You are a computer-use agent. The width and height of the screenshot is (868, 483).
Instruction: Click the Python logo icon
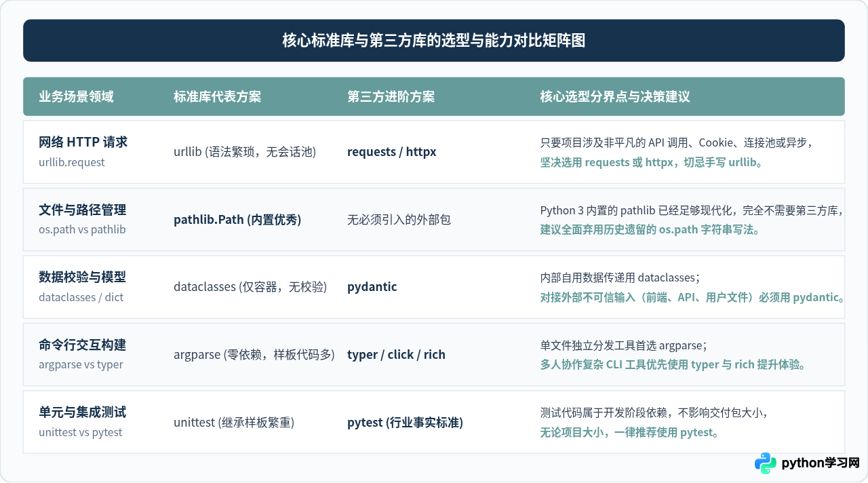coord(766,463)
